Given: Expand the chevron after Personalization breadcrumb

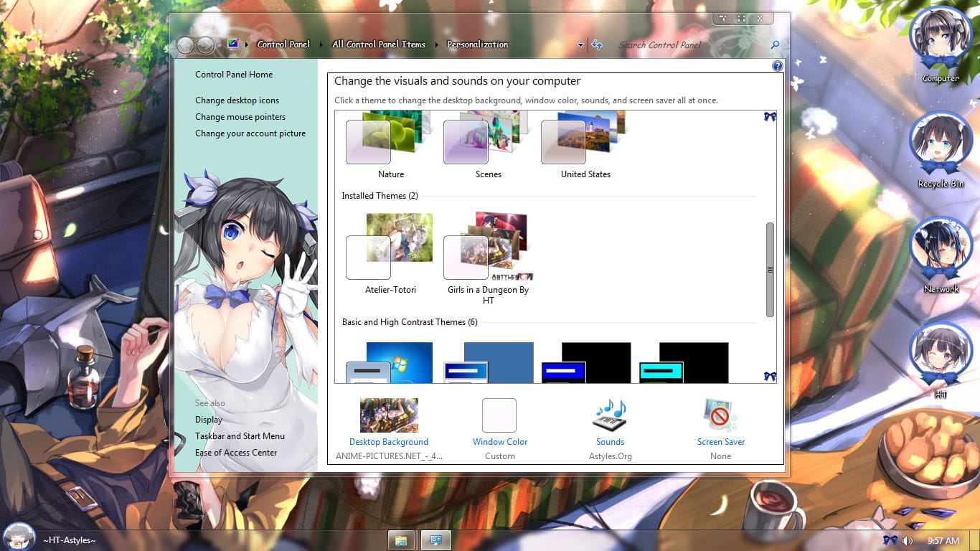Looking at the screenshot, I should tap(514, 44).
